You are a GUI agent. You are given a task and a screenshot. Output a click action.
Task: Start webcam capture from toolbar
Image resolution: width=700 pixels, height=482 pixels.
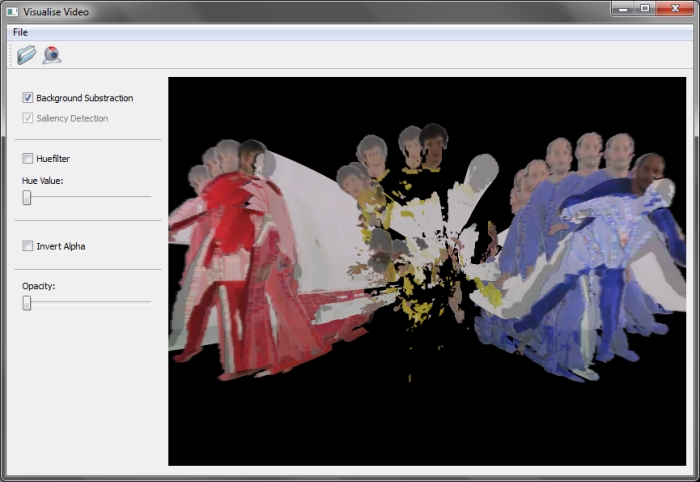click(x=52, y=55)
